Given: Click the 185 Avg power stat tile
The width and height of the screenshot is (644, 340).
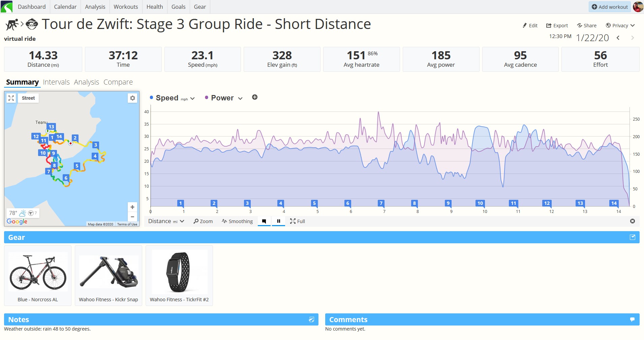Looking at the screenshot, I should pos(441,59).
